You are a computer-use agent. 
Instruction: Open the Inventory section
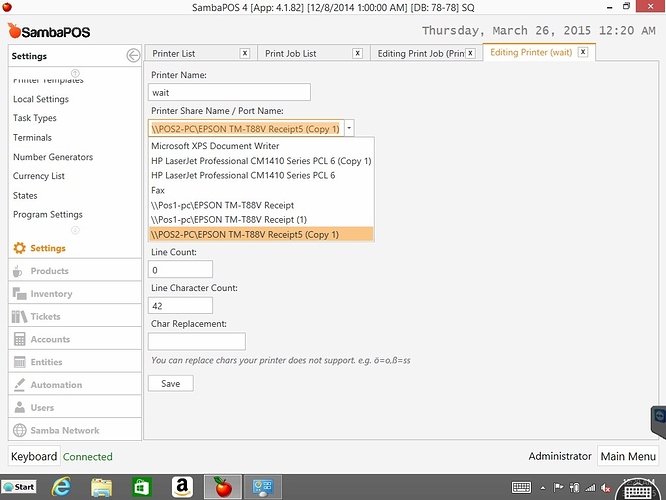tap(75, 294)
